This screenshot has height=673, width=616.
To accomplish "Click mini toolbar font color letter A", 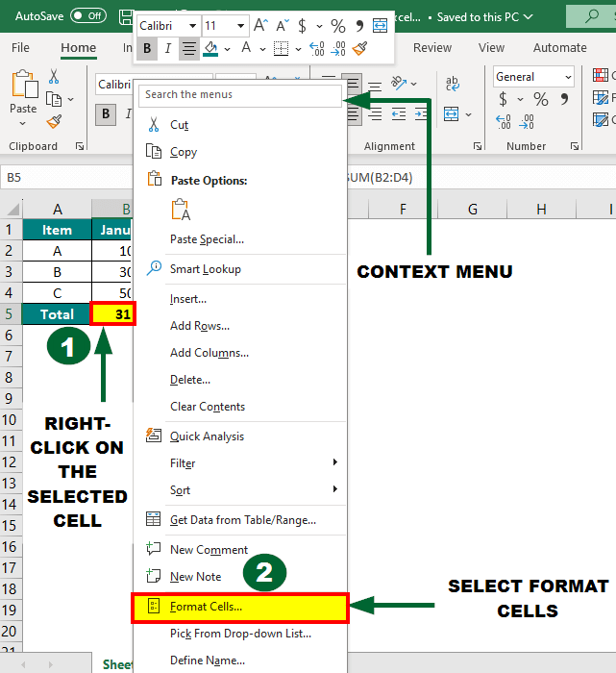I will click(x=246, y=47).
